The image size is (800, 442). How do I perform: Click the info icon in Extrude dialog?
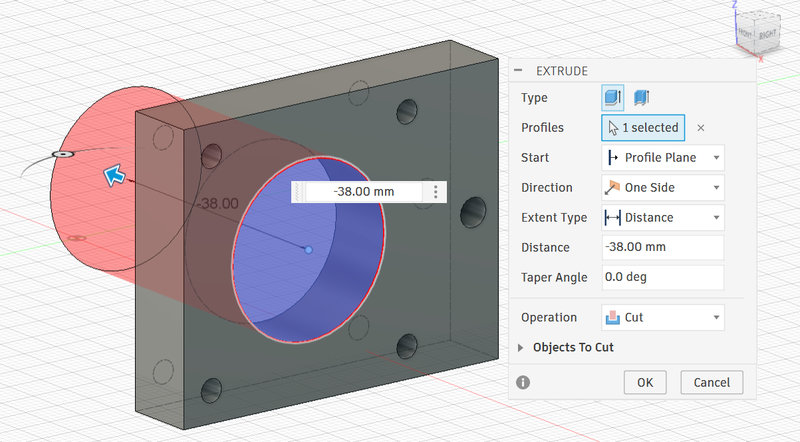(x=523, y=382)
